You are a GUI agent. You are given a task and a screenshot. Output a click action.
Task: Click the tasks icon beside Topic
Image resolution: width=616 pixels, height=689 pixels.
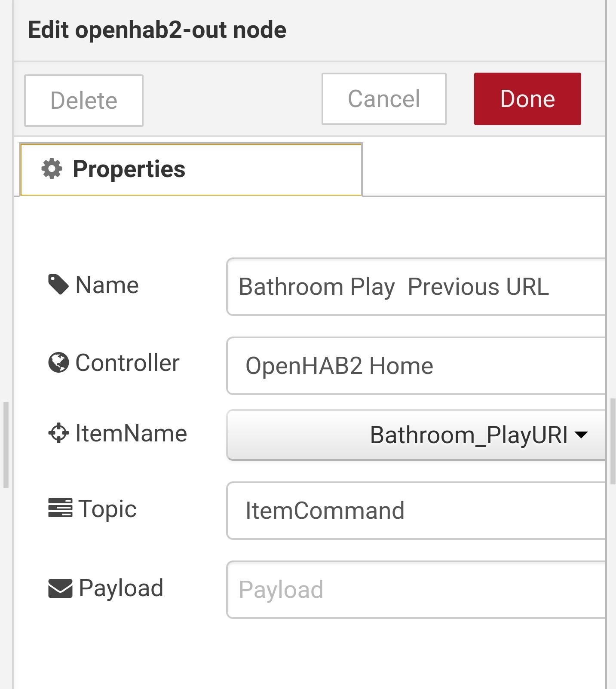click(x=60, y=508)
